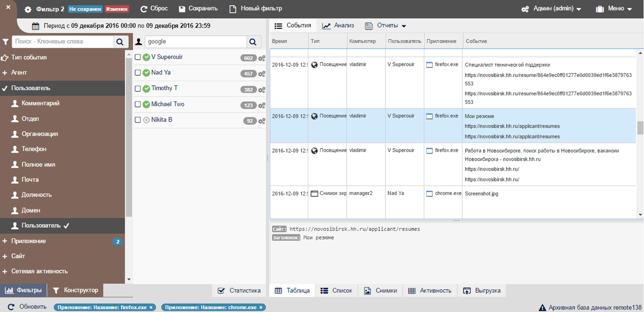The width and height of the screenshot is (644, 312).
Task: Switch to the Анализ tab
Action: 338,26
